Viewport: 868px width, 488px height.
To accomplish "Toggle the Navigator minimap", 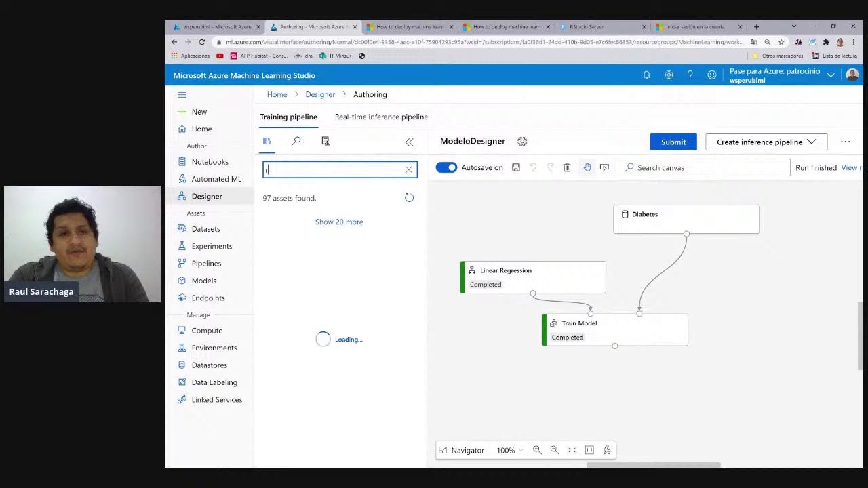I will (x=461, y=450).
